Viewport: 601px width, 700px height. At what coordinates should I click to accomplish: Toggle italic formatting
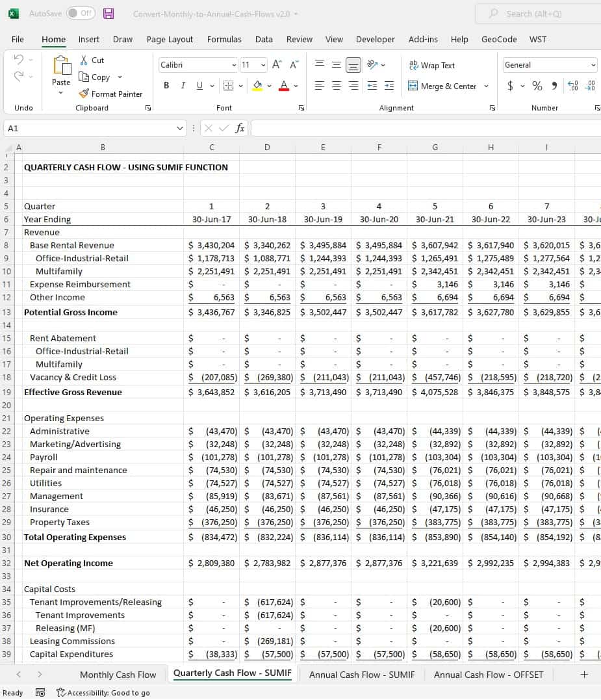pos(183,86)
